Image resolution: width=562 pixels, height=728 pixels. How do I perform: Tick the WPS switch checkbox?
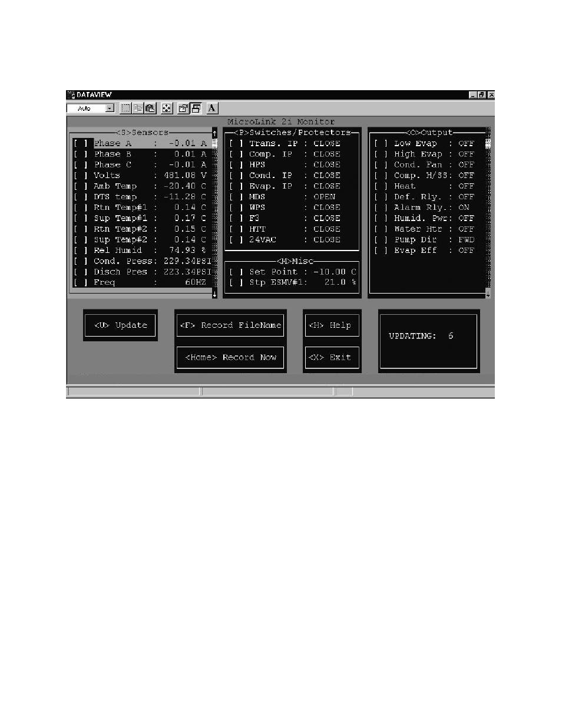pyautogui.click(x=236, y=207)
